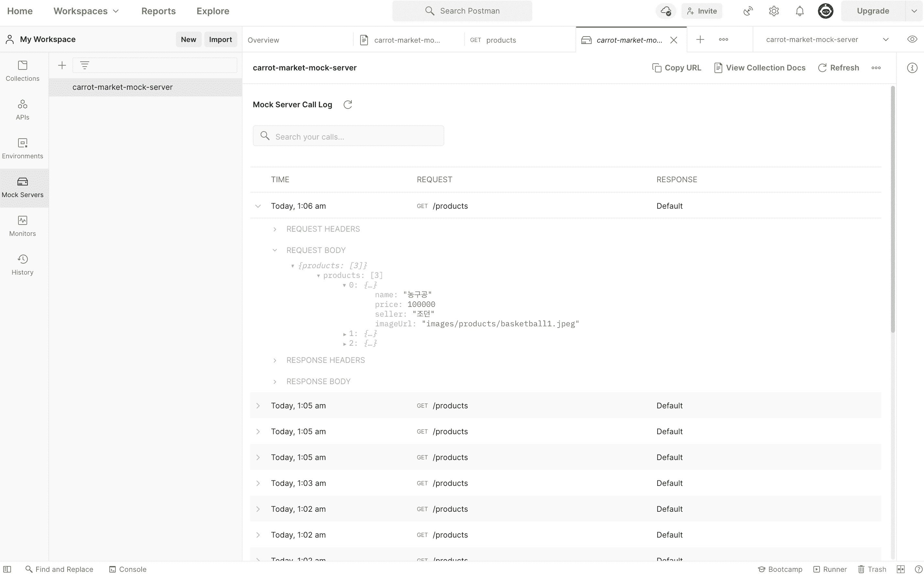The width and height of the screenshot is (924, 577).
Task: Refresh the Mock Server Call Log icon
Action: (348, 105)
